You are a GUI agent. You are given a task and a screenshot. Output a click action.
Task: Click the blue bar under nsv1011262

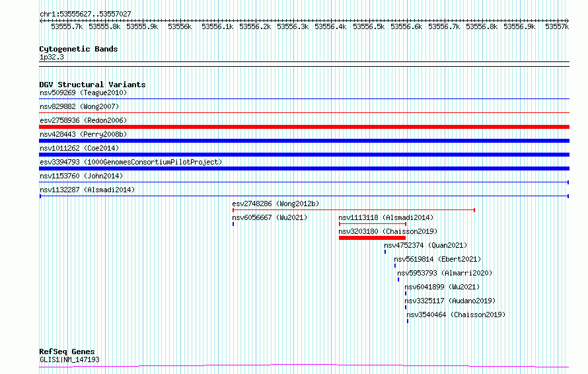click(304, 155)
